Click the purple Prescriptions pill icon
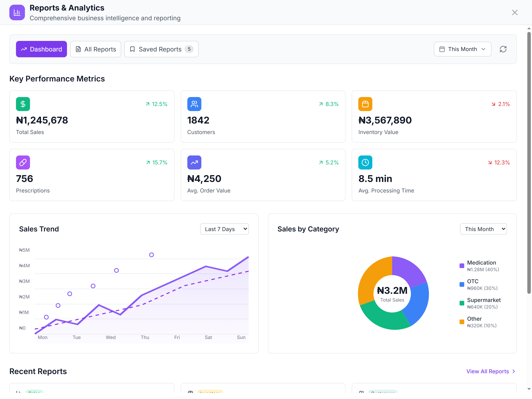Image resolution: width=532 pixels, height=399 pixels. coord(23,162)
